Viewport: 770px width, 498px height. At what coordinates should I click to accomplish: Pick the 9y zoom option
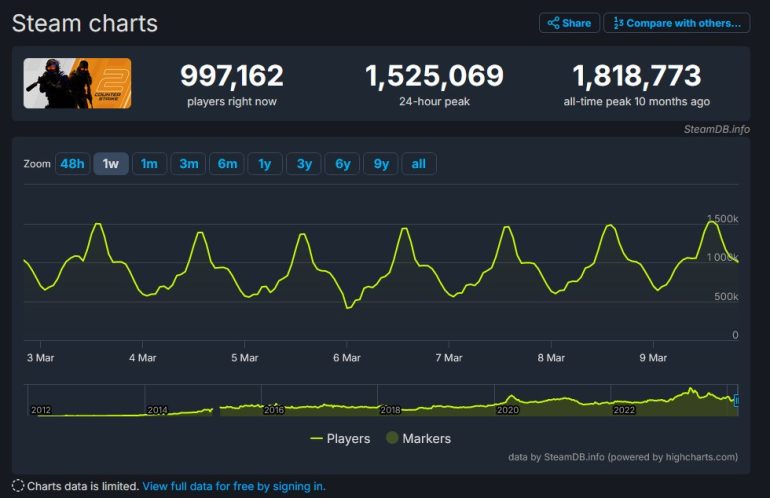click(x=381, y=164)
